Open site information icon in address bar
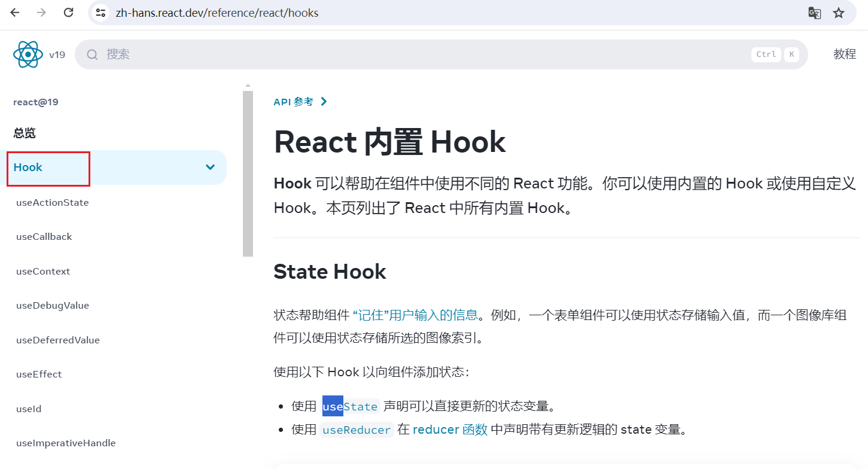The width and height of the screenshot is (868, 469). [100, 13]
